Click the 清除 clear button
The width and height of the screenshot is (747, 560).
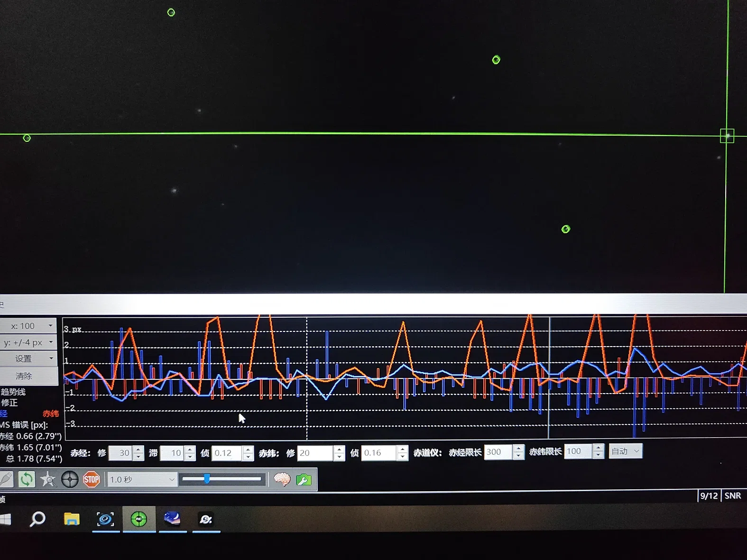pos(28,376)
